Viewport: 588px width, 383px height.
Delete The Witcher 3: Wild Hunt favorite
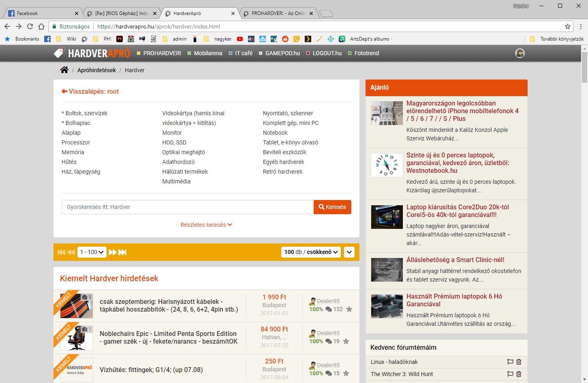(519, 374)
